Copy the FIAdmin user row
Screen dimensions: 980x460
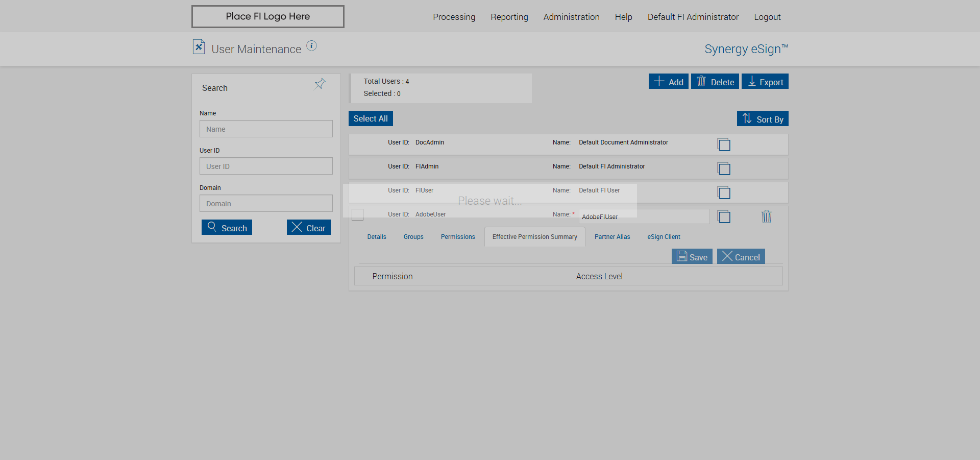pyautogui.click(x=724, y=168)
